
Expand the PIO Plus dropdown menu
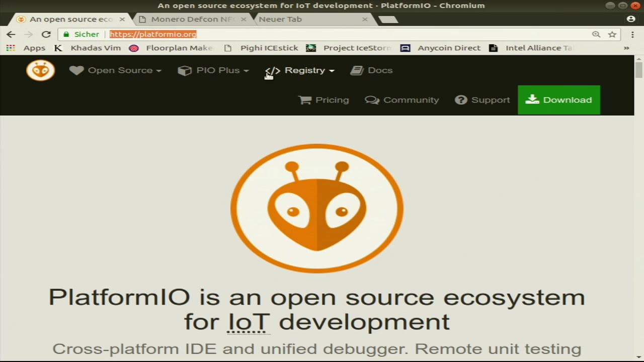click(x=213, y=70)
